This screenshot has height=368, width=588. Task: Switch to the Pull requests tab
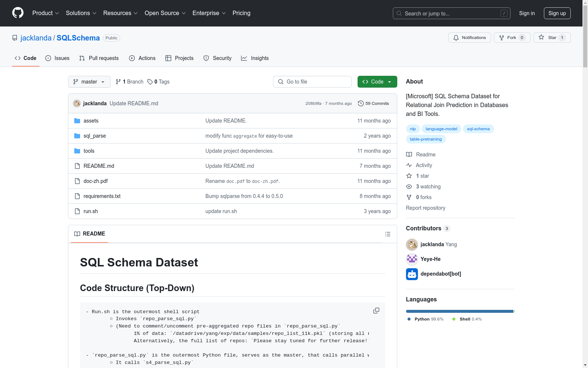point(99,58)
